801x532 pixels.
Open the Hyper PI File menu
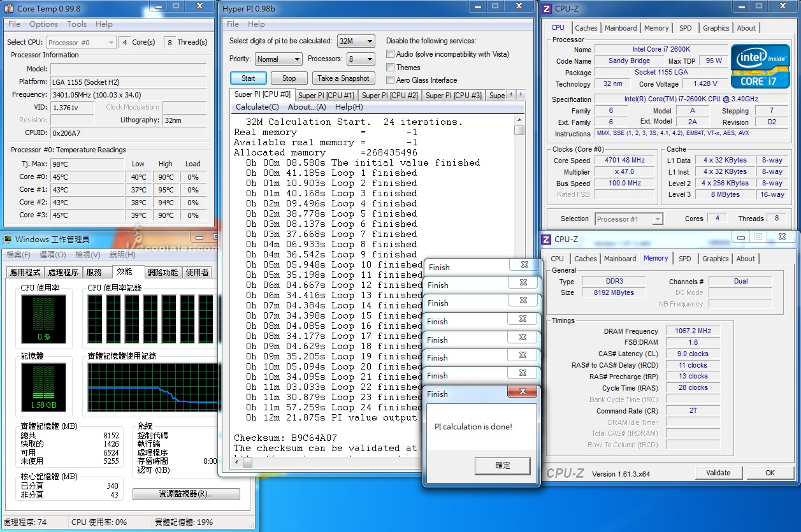point(233,24)
